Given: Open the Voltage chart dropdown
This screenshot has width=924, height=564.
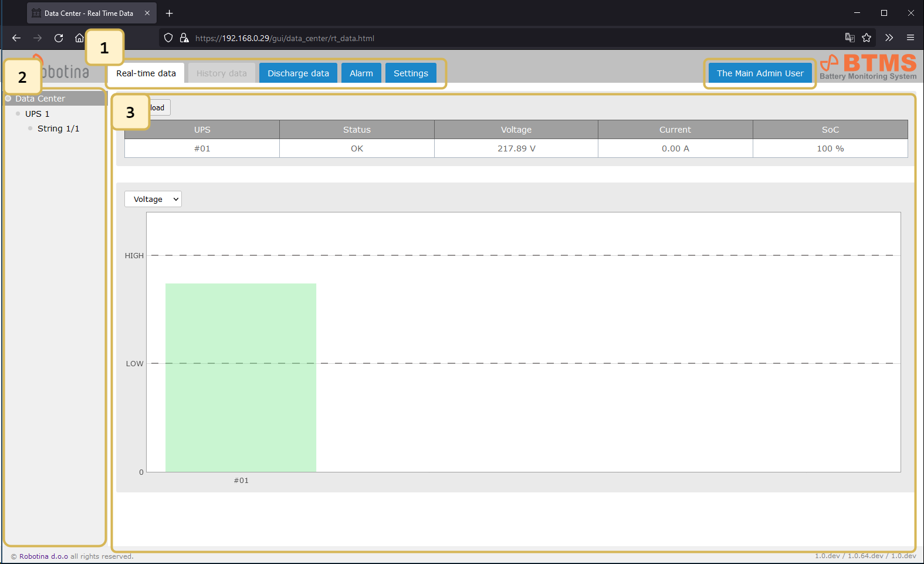Looking at the screenshot, I should pyautogui.click(x=153, y=200).
